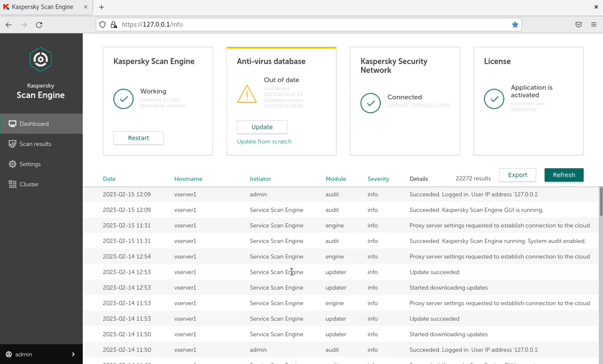Click the Kaspersky Scan Engine logo icon
603x364 pixels.
tap(40, 59)
